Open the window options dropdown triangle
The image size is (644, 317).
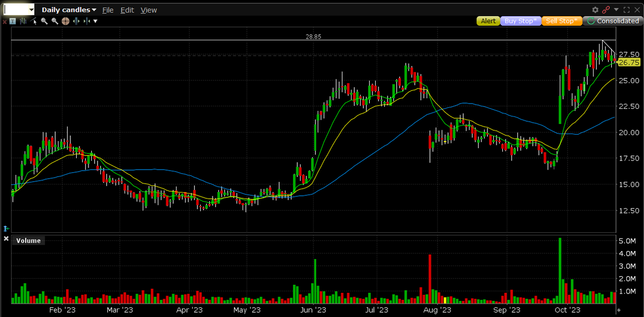coord(616,9)
